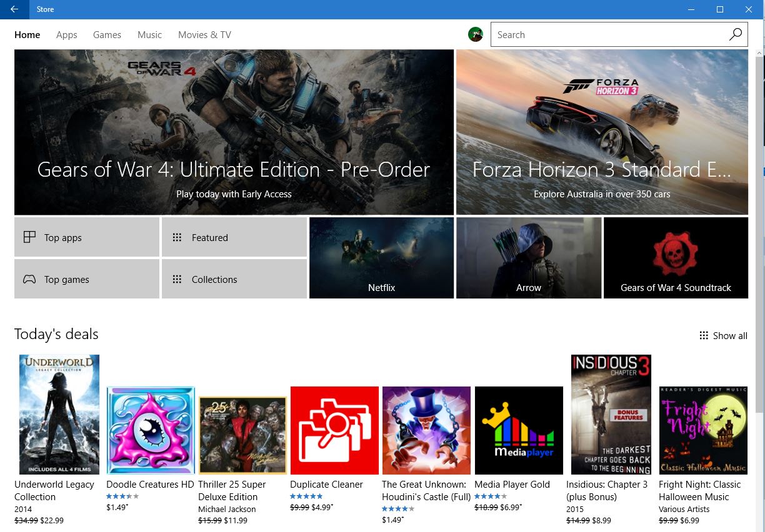Switch to the Apps tab

[x=67, y=35]
